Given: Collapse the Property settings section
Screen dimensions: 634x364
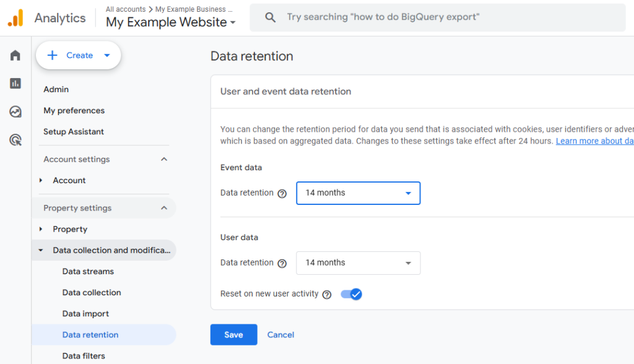Looking at the screenshot, I should (x=163, y=208).
